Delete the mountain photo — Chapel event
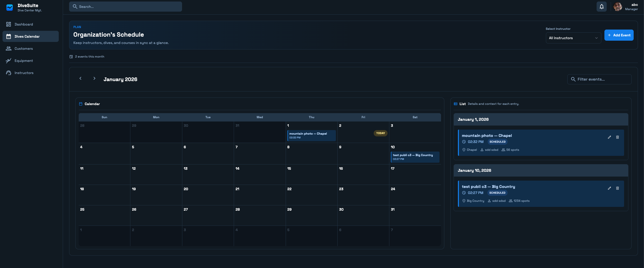644x268 pixels. 618,137
